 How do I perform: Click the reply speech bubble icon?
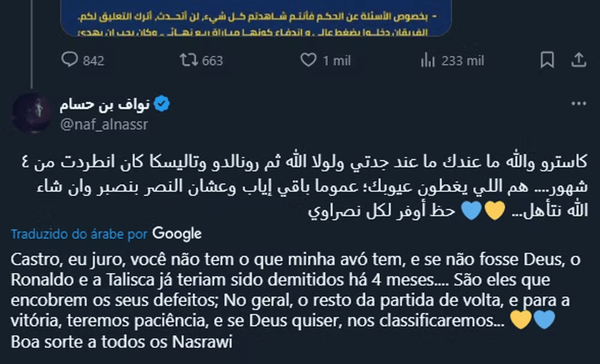(x=71, y=60)
